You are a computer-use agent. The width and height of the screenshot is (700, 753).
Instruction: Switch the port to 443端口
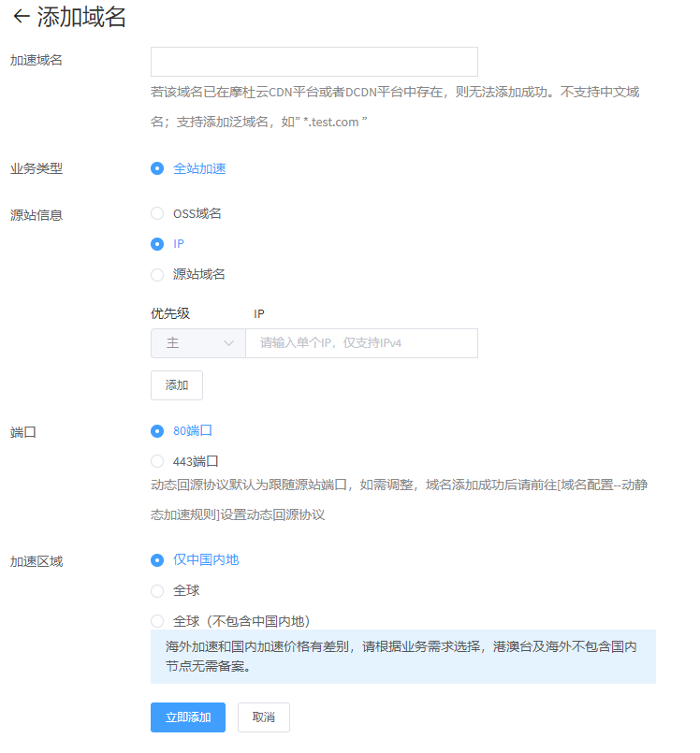click(x=157, y=461)
